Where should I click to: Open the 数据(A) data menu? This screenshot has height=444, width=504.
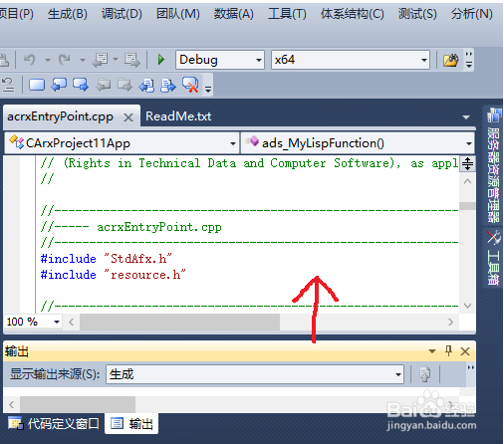pyautogui.click(x=234, y=14)
